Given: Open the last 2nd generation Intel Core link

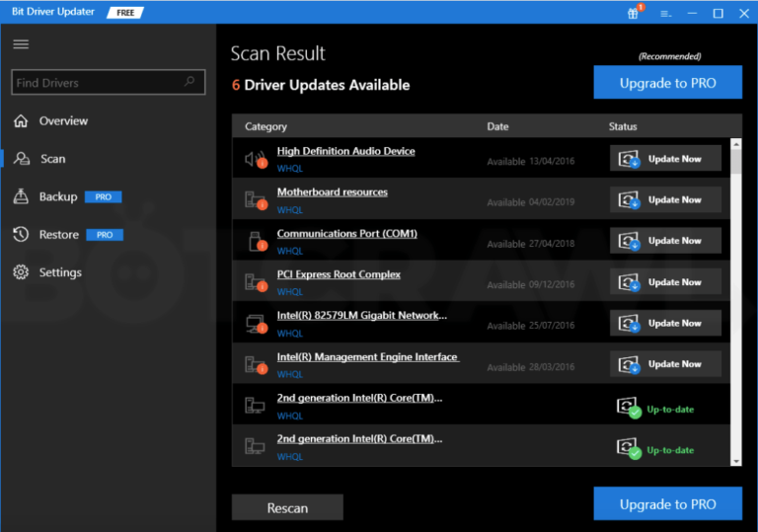Looking at the screenshot, I should [359, 438].
